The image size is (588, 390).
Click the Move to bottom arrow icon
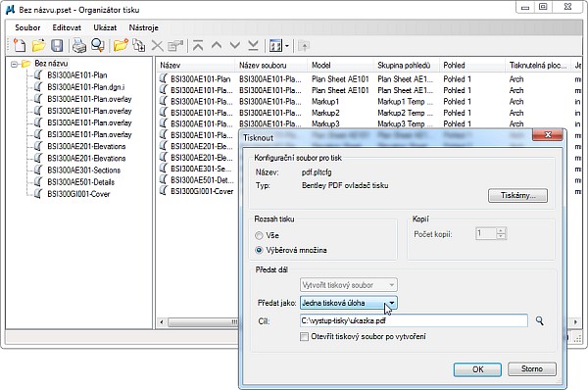[x=254, y=46]
